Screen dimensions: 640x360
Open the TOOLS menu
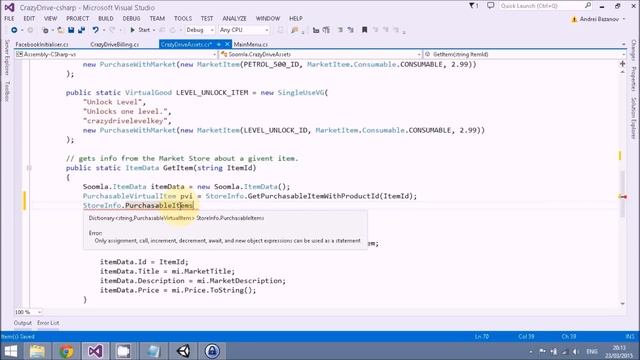pyautogui.click(x=183, y=19)
